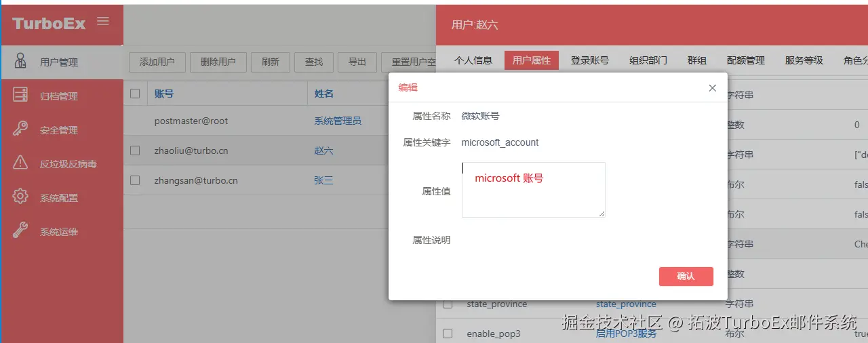
Task: Check the box for the enable_pop3 attribute
Action: tap(448, 334)
